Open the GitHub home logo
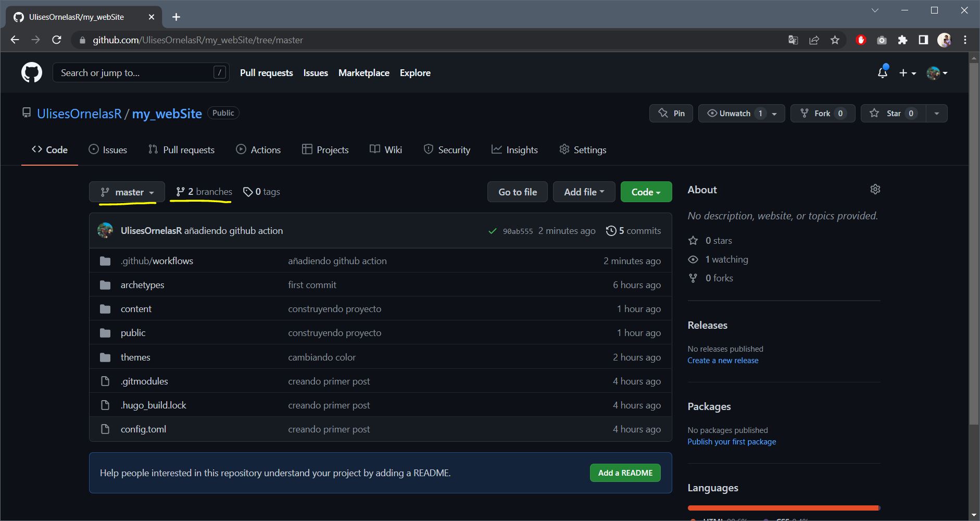 32,73
